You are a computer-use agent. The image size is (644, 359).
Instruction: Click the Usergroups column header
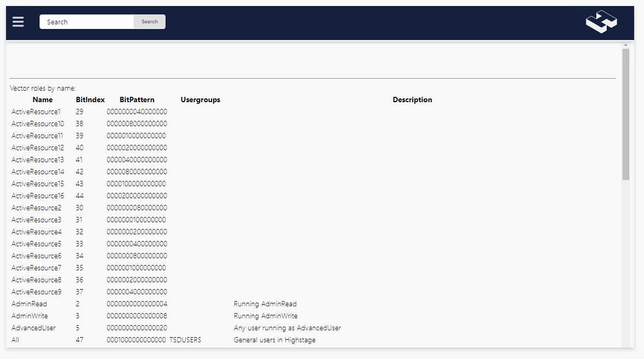(x=201, y=99)
